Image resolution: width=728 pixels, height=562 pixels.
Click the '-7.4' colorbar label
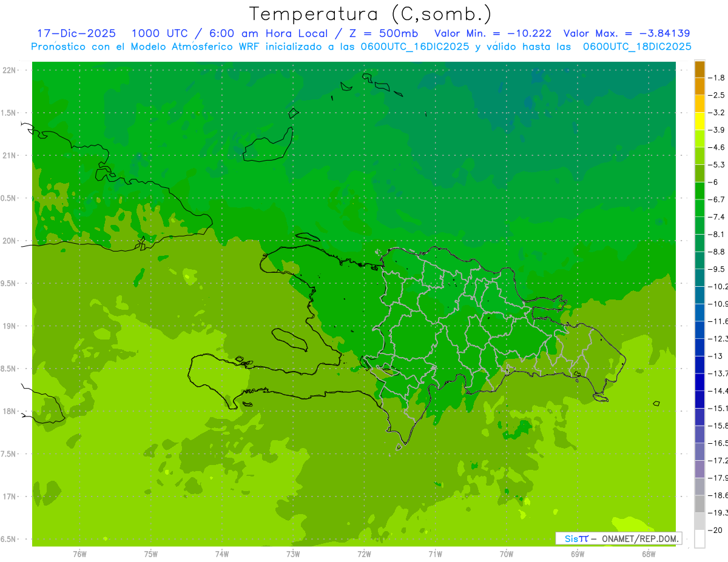717,217
